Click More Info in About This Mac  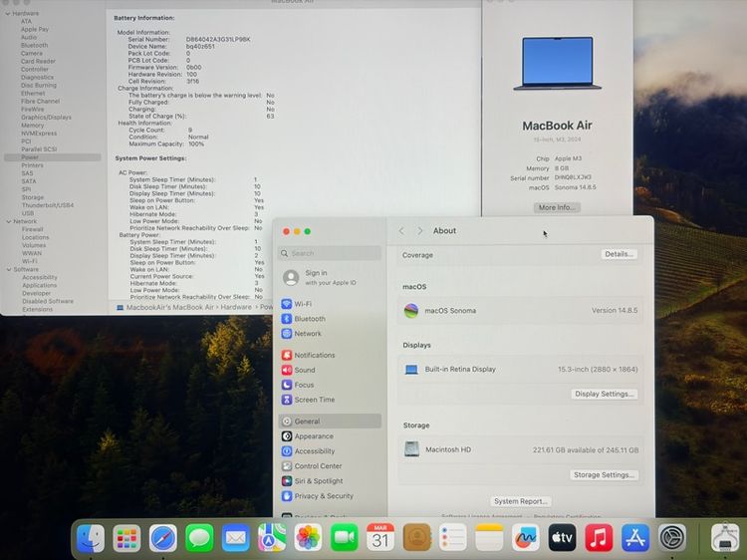557,207
